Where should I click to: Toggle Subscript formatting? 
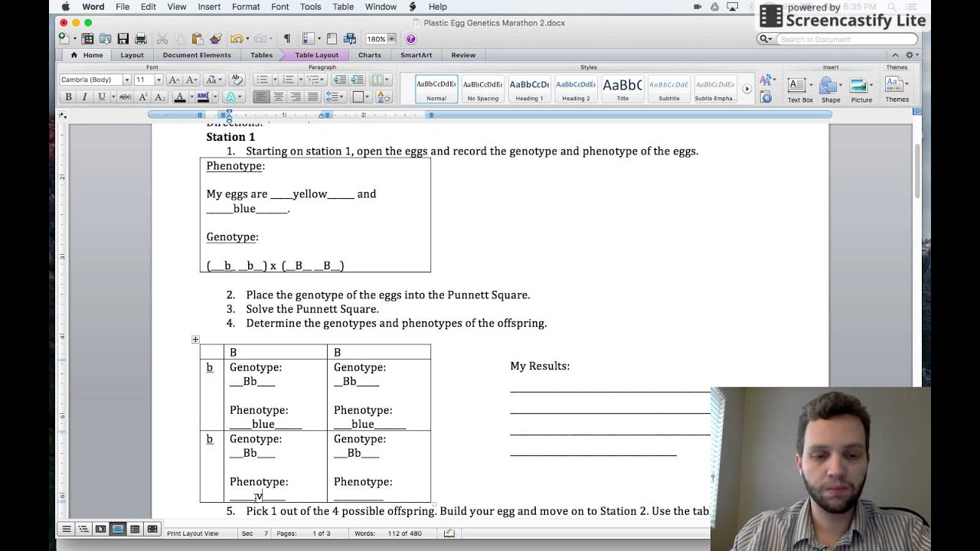tap(160, 97)
